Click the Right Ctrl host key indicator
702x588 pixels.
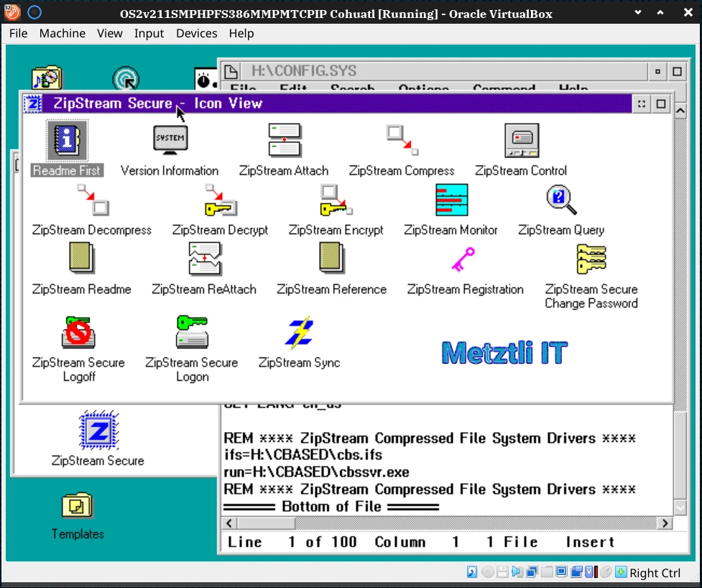(655, 573)
